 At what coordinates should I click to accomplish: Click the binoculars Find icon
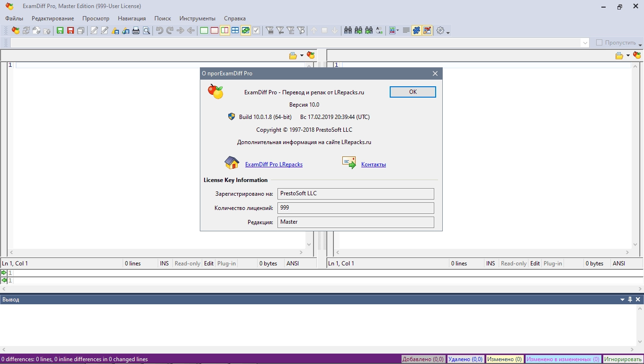pyautogui.click(x=348, y=30)
